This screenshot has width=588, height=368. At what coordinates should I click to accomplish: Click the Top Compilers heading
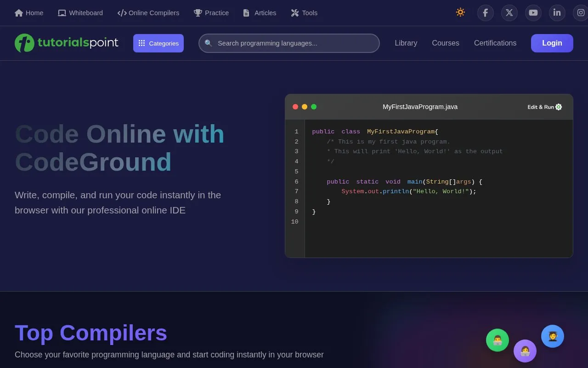coord(91,333)
